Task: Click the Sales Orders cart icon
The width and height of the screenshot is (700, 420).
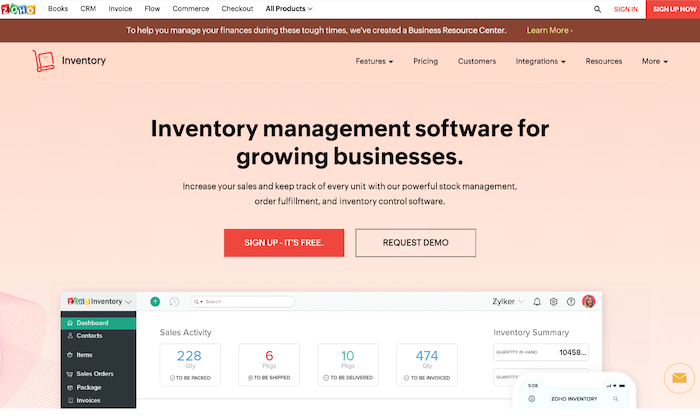Action: (70, 374)
